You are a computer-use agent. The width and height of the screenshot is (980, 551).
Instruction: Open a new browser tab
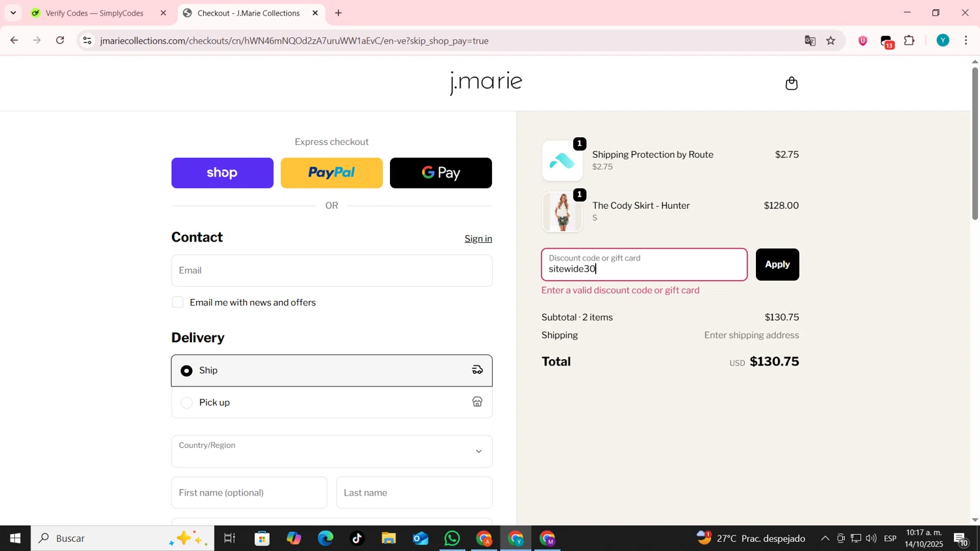338,13
